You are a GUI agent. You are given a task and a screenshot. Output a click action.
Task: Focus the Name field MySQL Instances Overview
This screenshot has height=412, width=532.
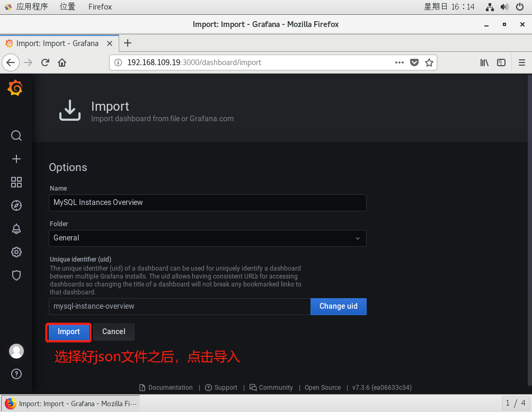click(x=208, y=202)
